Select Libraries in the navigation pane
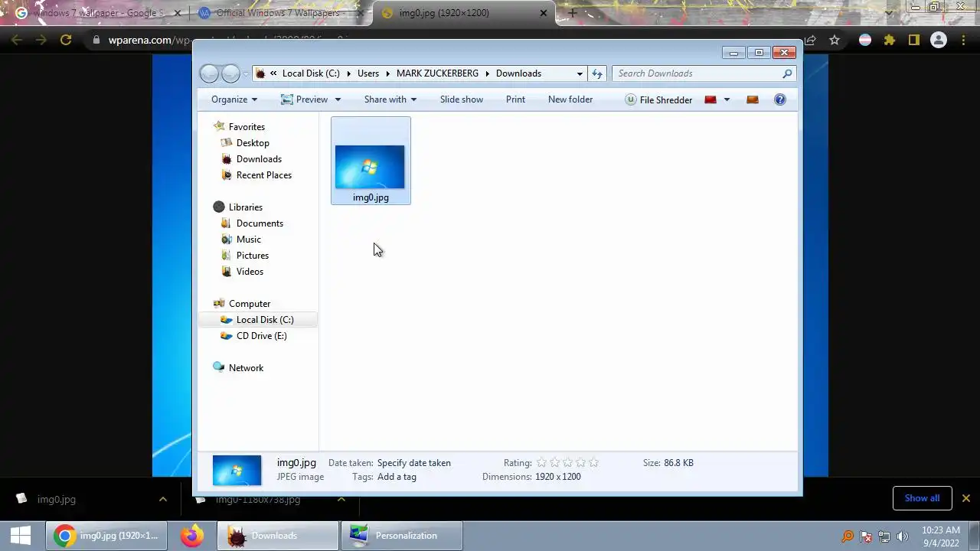980x551 pixels. (x=245, y=207)
